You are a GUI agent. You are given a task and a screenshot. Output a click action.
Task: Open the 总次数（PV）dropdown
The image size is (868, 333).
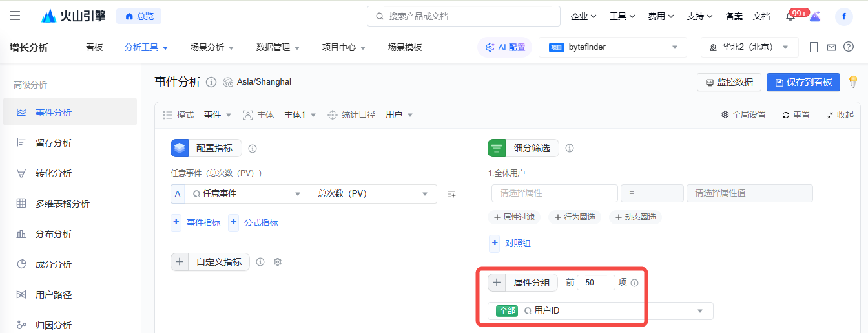pos(373,193)
